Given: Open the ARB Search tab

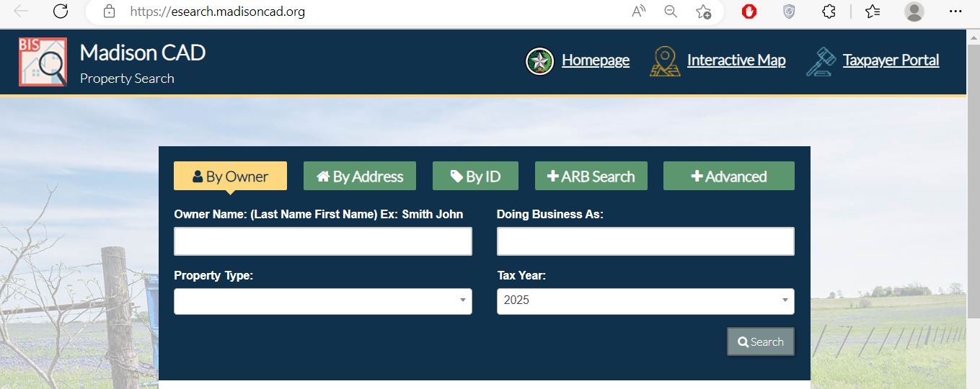Looking at the screenshot, I should click(x=591, y=176).
